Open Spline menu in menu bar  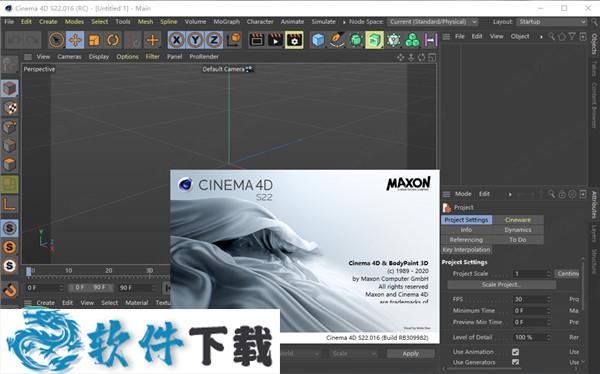tap(169, 22)
